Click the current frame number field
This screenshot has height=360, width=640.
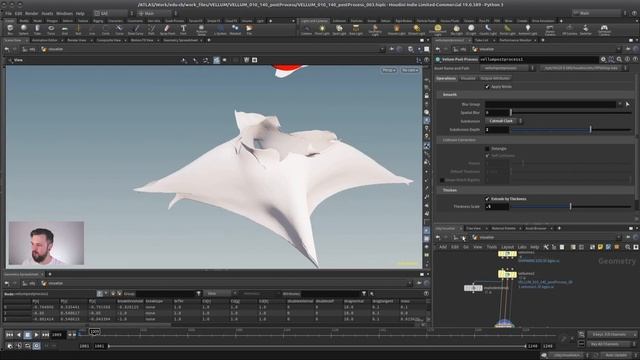58,335
